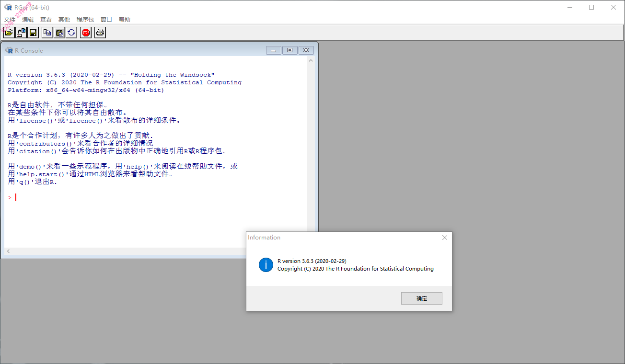Viewport: 625px width, 364px height.
Task: Click the Copy and paste toolbar icon
Action: 71,33
